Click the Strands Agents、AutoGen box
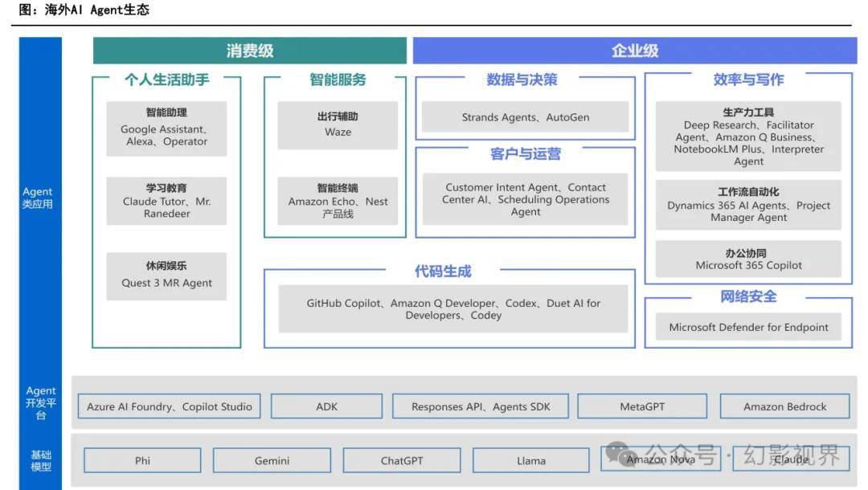Image resolution: width=868 pixels, height=490 pixels. pos(526,116)
